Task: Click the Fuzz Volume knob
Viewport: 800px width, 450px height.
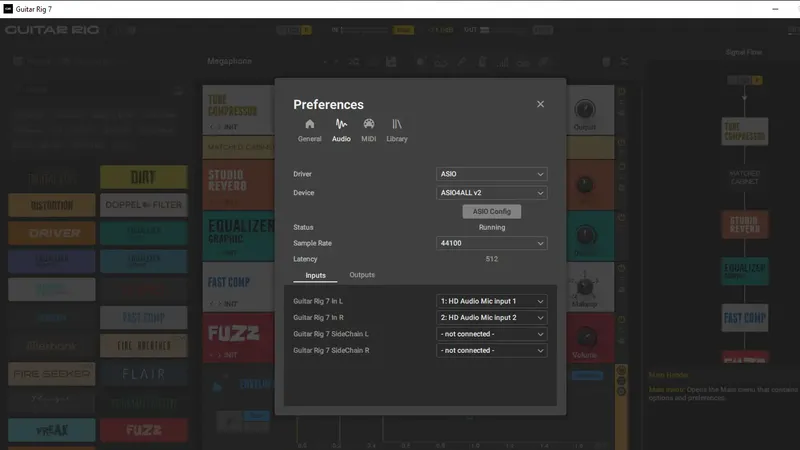Action: 585,337
